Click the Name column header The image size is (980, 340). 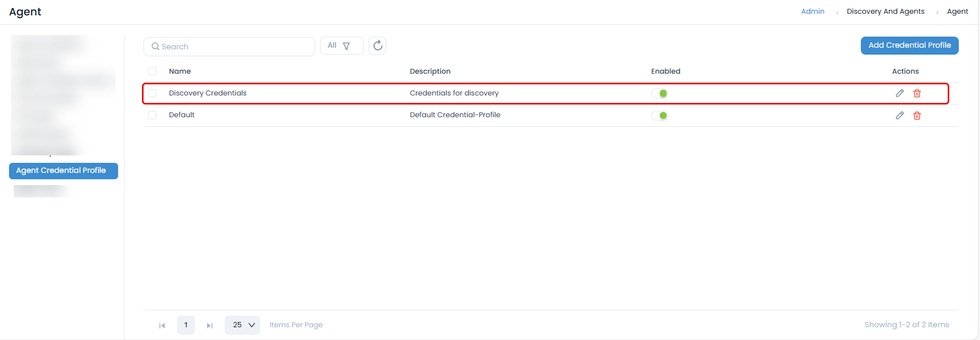coord(180,71)
